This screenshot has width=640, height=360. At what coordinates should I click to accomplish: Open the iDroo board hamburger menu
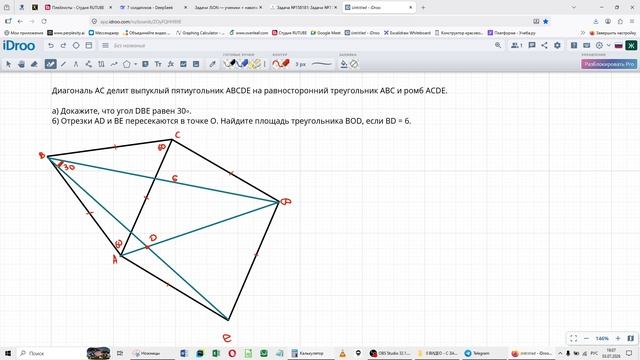point(105,46)
